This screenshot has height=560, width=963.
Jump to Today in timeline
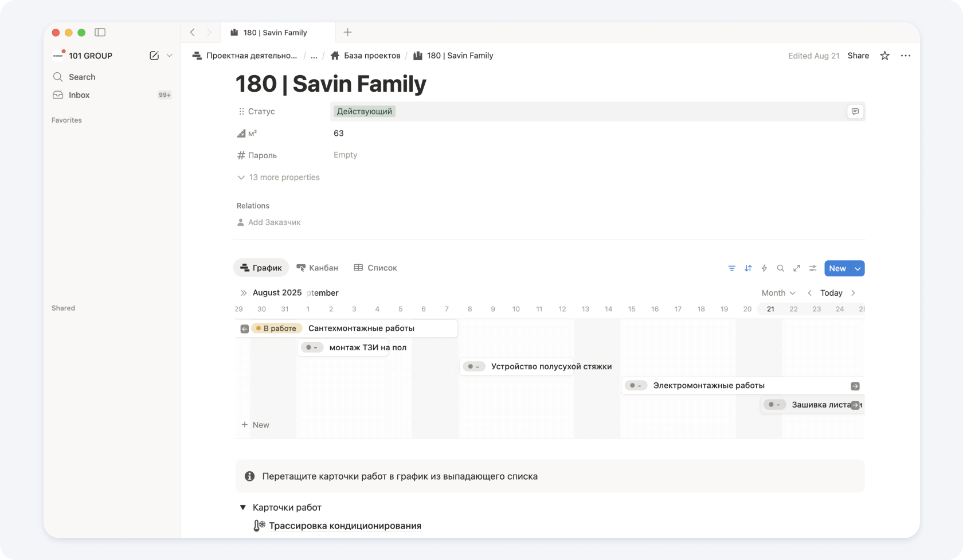(x=831, y=293)
